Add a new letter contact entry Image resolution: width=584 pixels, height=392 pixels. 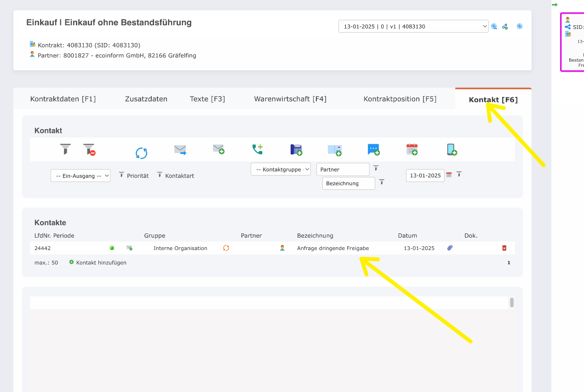tap(335, 149)
